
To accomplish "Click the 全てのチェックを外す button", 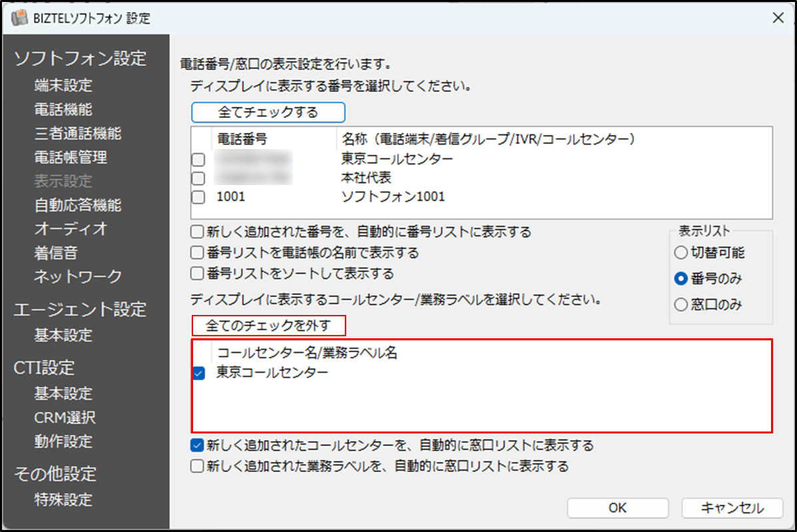I will 269,326.
